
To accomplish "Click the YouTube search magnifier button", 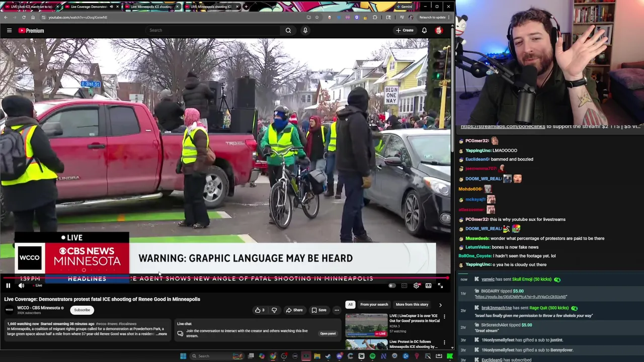I will 288,31.
